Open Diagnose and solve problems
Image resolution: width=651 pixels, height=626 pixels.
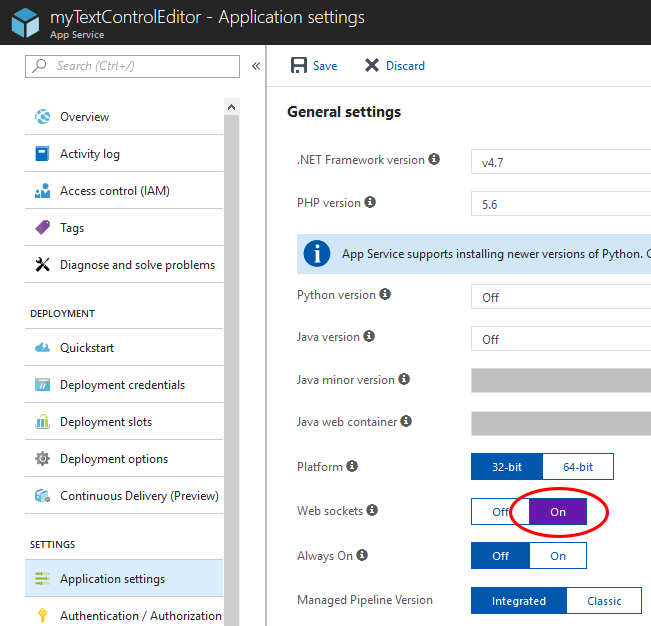[124, 264]
